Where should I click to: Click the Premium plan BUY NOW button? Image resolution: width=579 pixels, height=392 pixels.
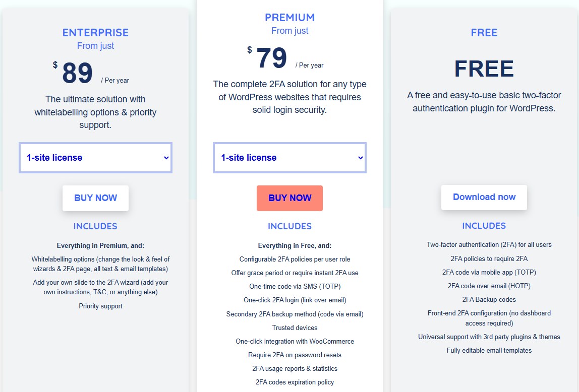[289, 198]
